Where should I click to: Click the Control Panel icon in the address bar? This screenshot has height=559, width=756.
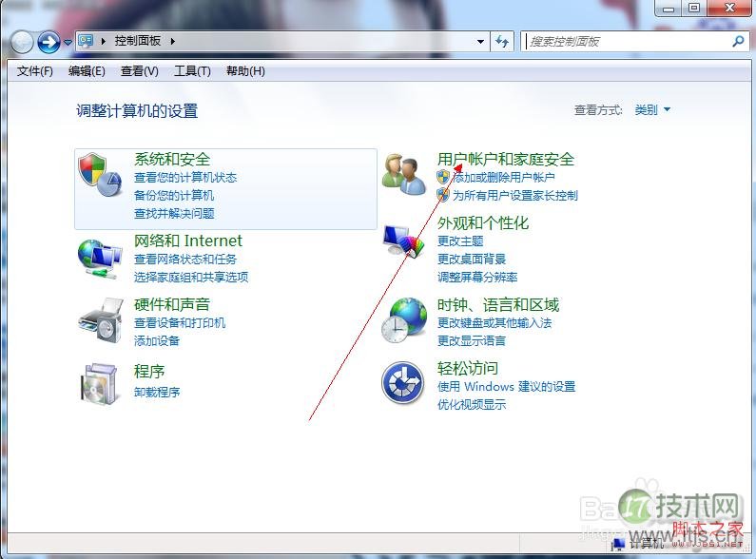tap(86, 41)
